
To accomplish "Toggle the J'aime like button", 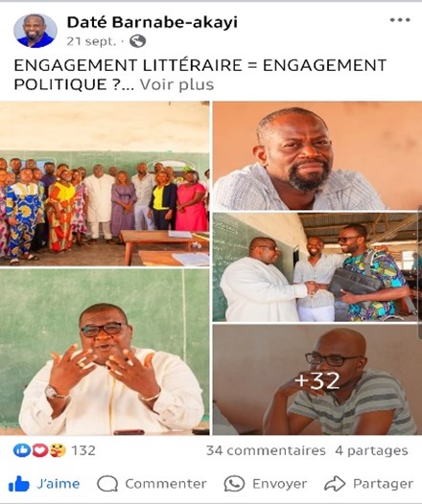I will (x=44, y=484).
